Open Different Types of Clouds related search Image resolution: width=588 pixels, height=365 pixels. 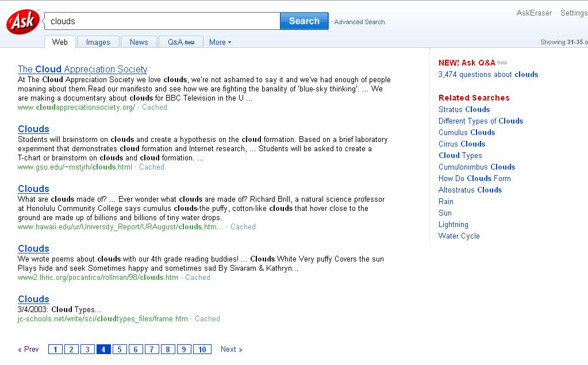coord(481,121)
